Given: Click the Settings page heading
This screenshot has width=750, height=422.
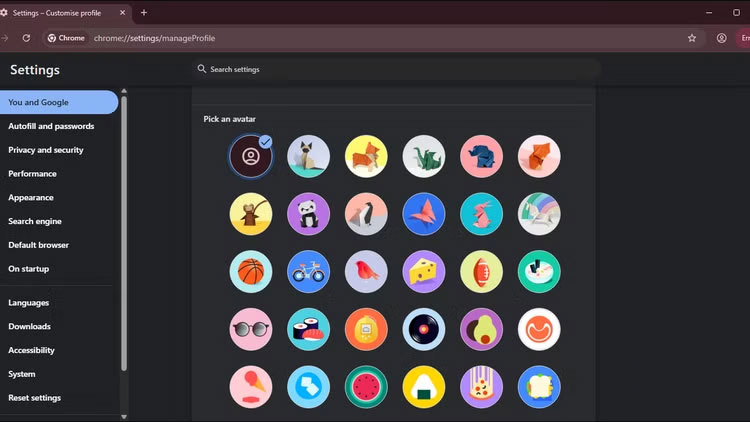Looking at the screenshot, I should point(35,70).
